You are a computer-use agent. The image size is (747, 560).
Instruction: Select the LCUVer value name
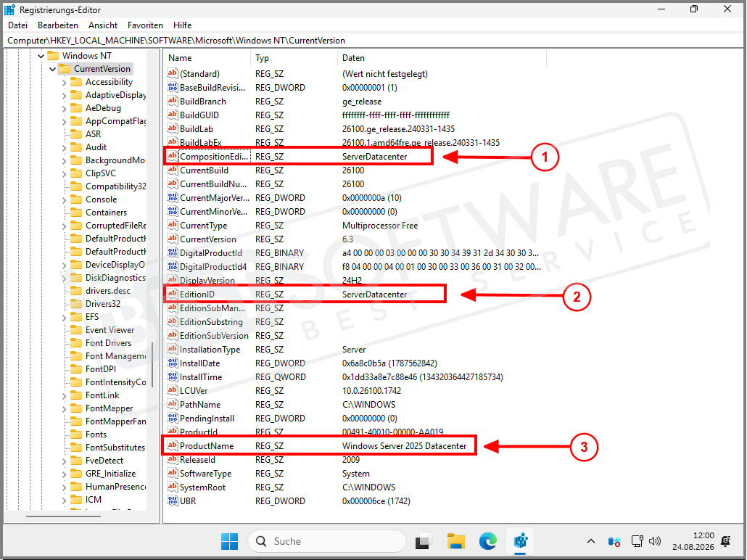pyautogui.click(x=194, y=391)
